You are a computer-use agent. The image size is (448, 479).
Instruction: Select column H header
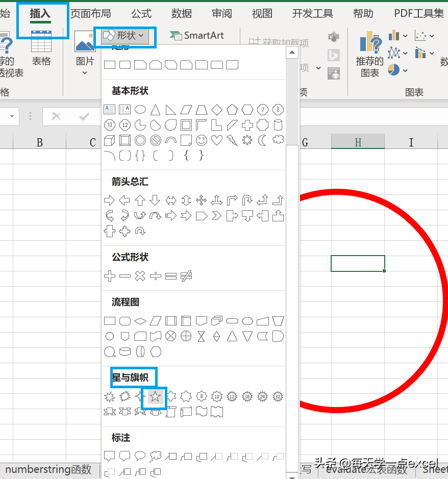pyautogui.click(x=358, y=142)
